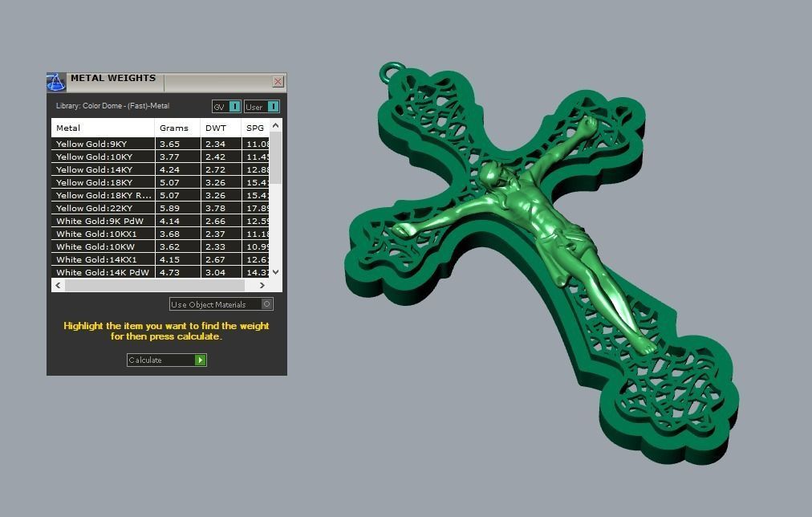Select the Yellow Gold:22KY row
The width and height of the screenshot is (812, 517).
click(160, 208)
